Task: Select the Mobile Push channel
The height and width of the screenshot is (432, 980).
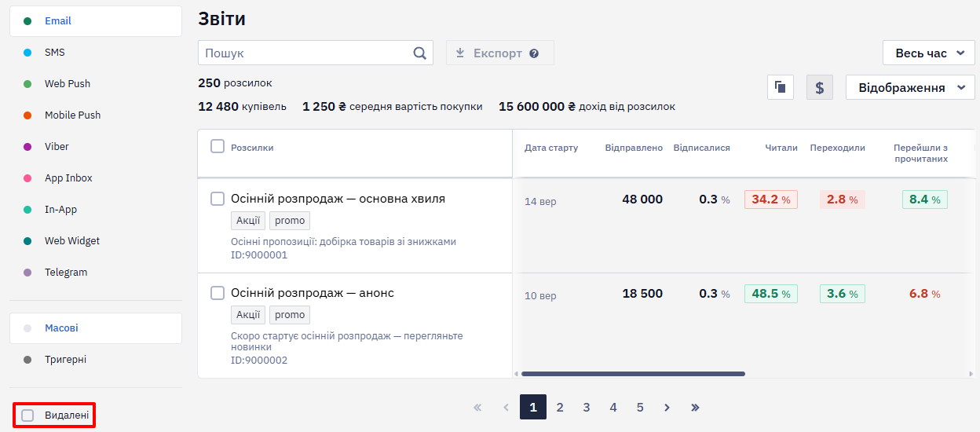Action: 96,115
